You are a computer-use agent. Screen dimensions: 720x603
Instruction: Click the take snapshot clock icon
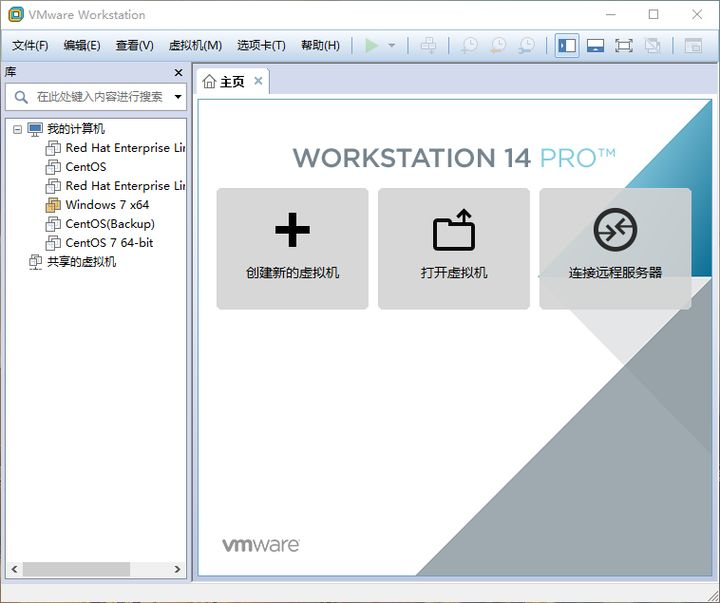(469, 45)
